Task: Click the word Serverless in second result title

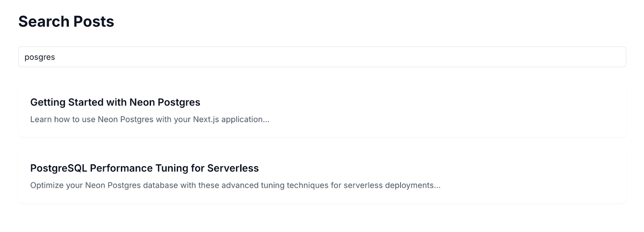Action: click(x=233, y=168)
